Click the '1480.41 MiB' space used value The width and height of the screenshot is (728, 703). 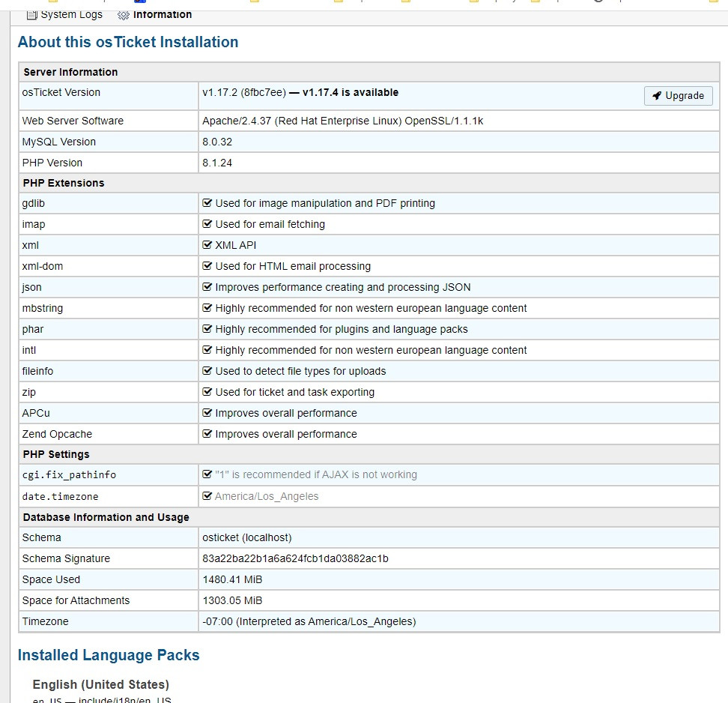[232, 579]
